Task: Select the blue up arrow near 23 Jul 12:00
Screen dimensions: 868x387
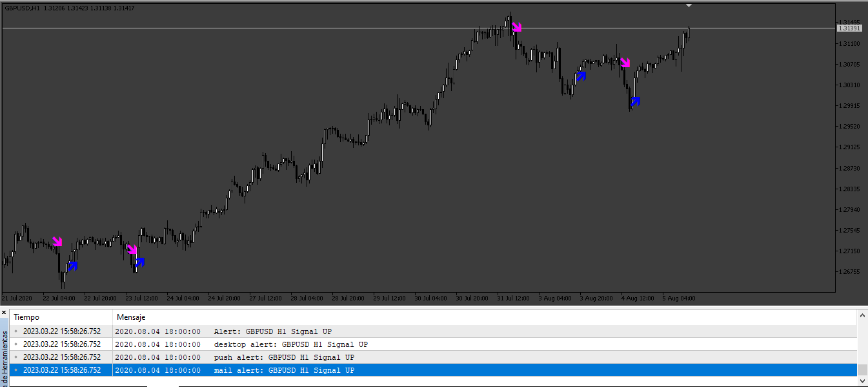Action: click(x=139, y=262)
